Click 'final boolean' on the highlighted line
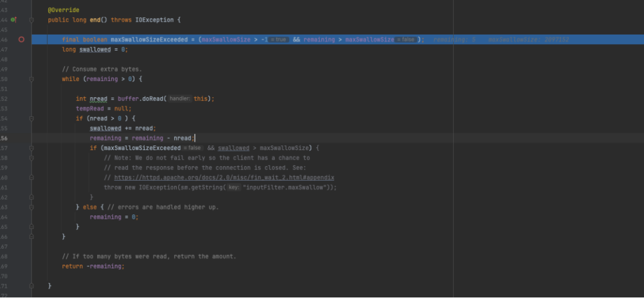The width and height of the screenshot is (644, 298). tap(85, 39)
